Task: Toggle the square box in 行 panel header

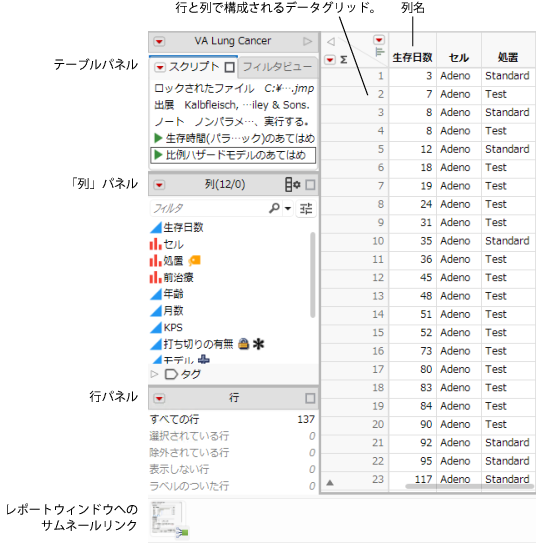Action: click(x=310, y=398)
